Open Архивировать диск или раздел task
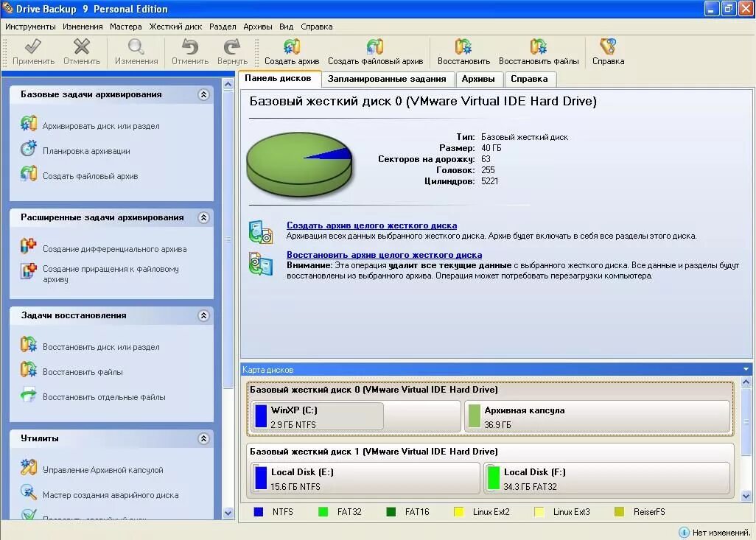The width and height of the screenshot is (756, 540). [x=101, y=126]
